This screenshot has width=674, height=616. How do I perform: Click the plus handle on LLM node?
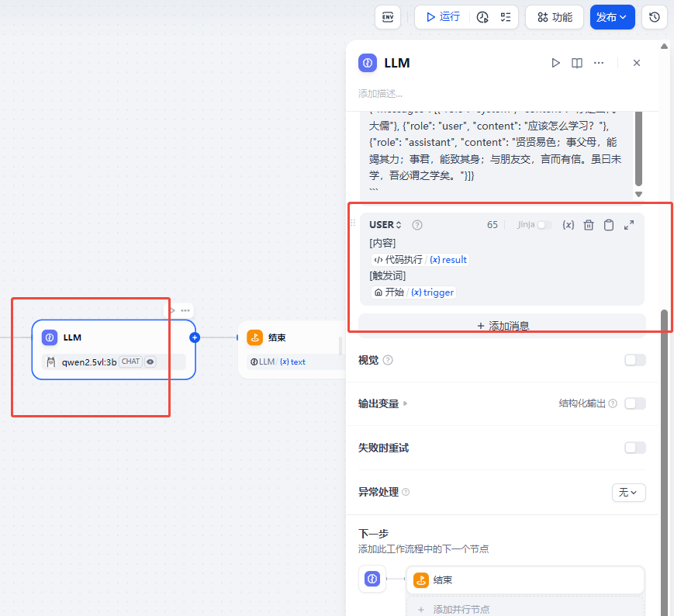[x=195, y=337]
